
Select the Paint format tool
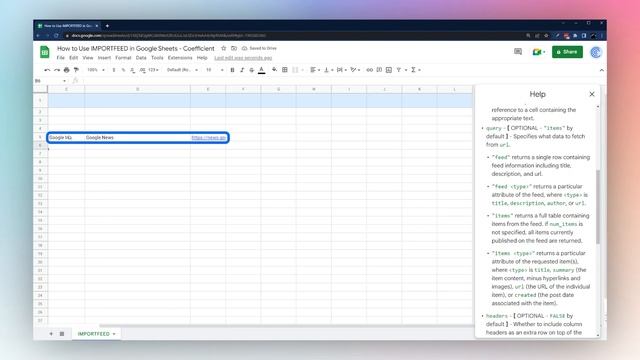tap(76, 70)
